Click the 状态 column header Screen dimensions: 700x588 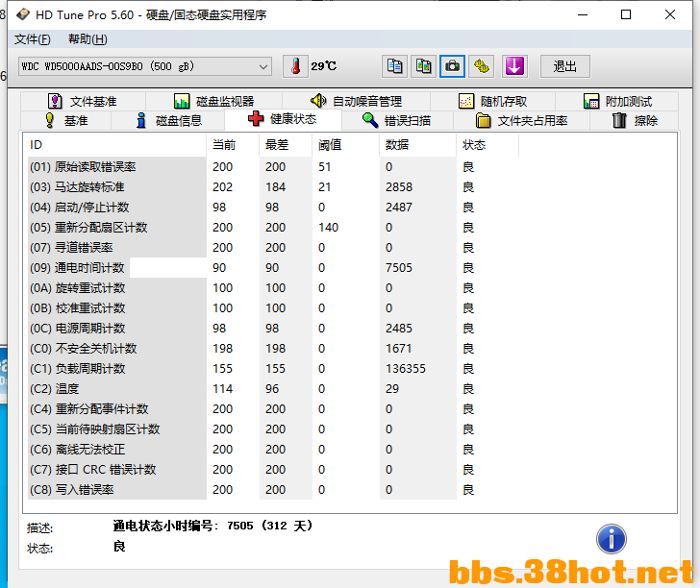tap(487, 145)
